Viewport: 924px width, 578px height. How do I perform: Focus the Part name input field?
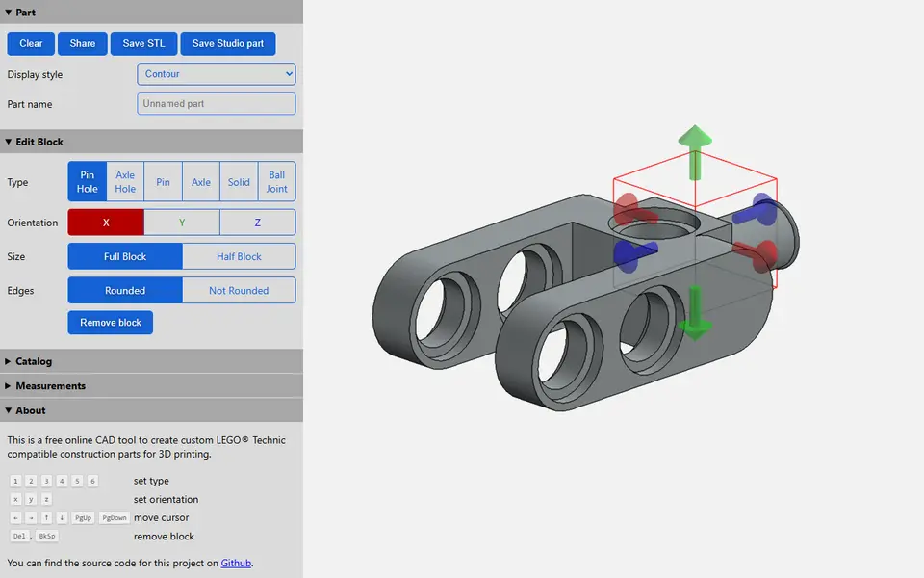click(217, 103)
